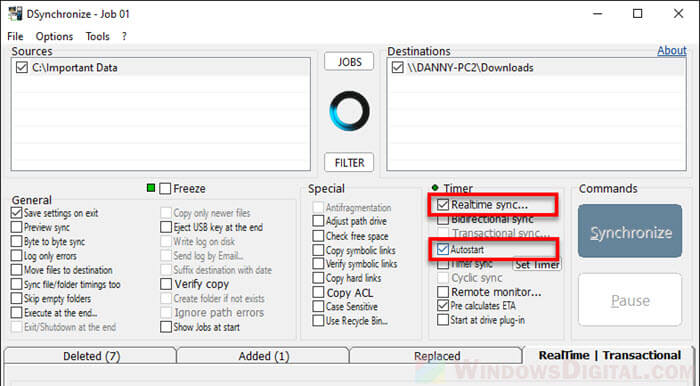Uncheck the \\DANNY-PC2\Downloads destination
Image resolution: width=700 pixels, height=386 pixels.
[x=397, y=67]
